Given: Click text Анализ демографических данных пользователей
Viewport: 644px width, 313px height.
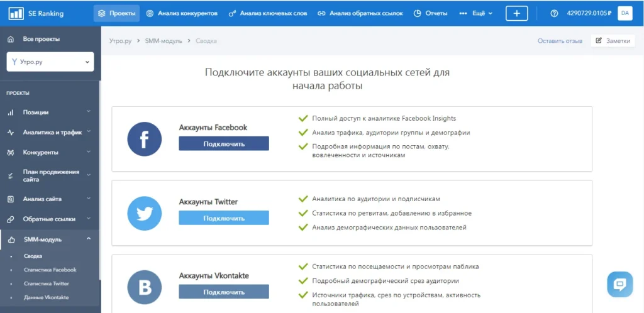Looking at the screenshot, I should click(x=389, y=228).
